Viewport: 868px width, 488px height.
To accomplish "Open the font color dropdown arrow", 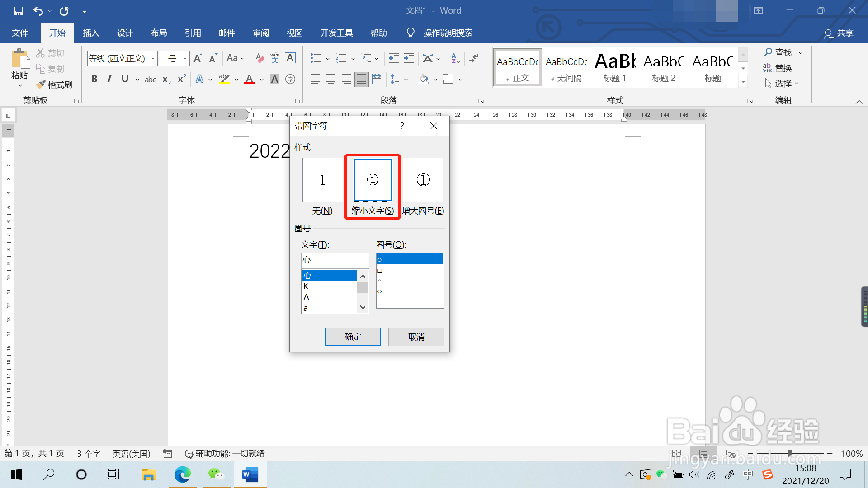I will tap(262, 80).
